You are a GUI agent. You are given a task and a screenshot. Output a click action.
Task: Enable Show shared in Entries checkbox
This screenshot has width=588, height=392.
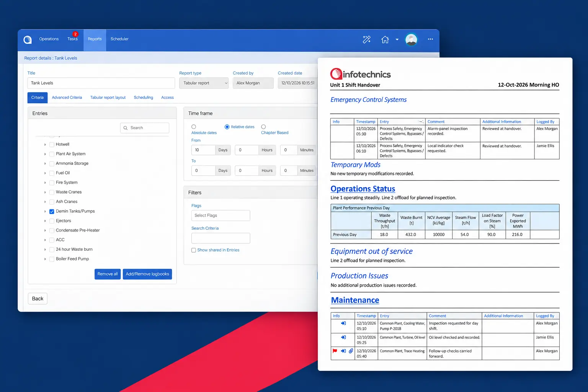pyautogui.click(x=194, y=250)
